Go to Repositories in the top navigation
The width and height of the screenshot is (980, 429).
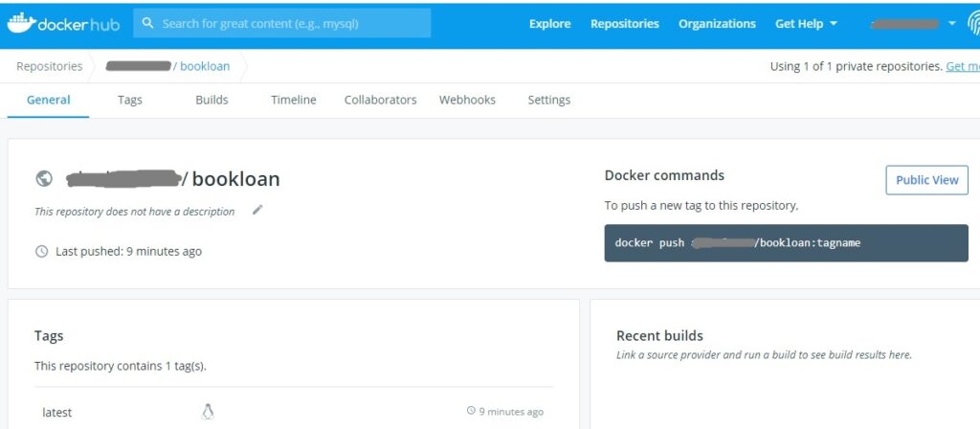tap(624, 24)
